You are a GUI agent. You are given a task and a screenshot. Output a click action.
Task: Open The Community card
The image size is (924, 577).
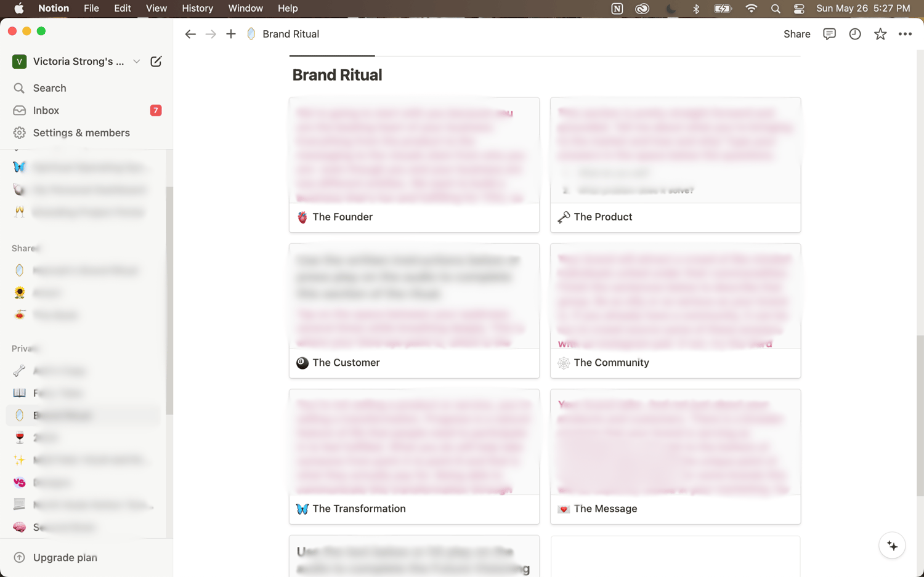click(x=675, y=311)
